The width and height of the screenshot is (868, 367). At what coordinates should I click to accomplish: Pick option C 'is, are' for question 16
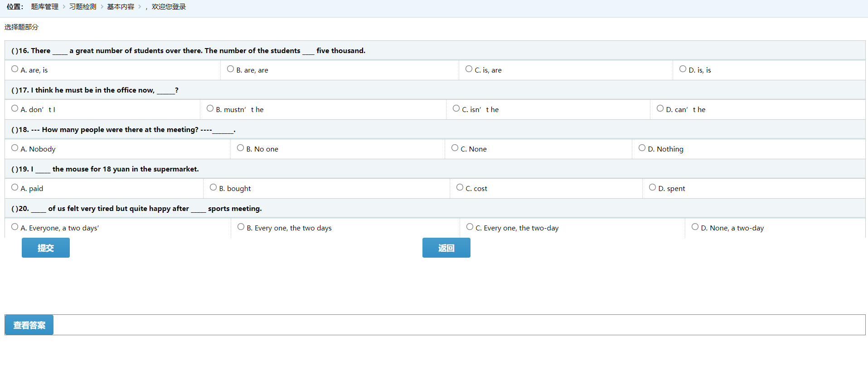469,69
